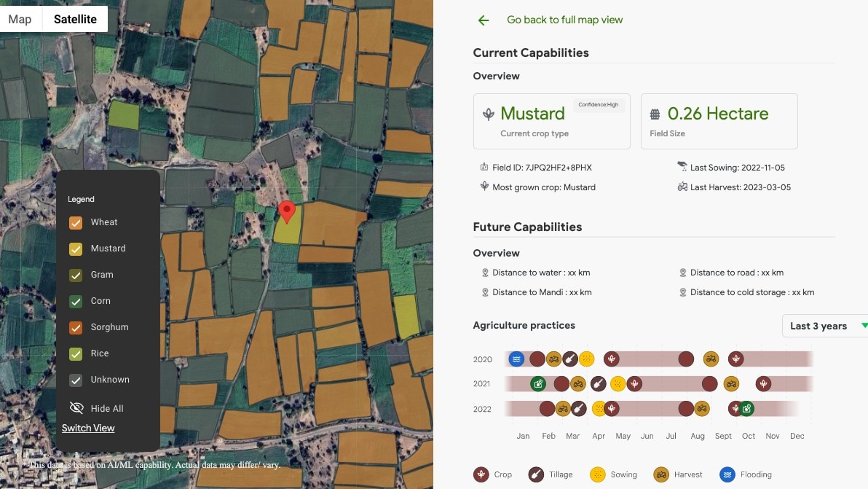Click the Harvest legend icon
Viewport: 868px width, 489px height.
click(x=660, y=474)
